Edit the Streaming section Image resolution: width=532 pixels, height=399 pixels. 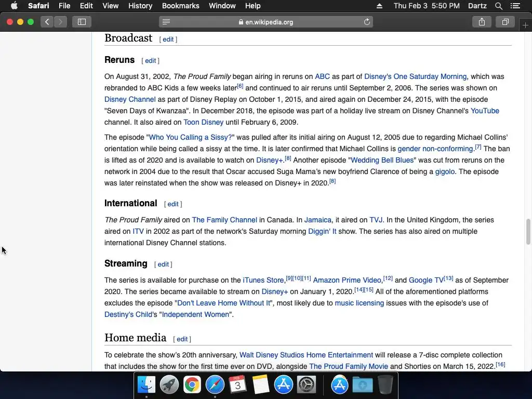coord(163,264)
